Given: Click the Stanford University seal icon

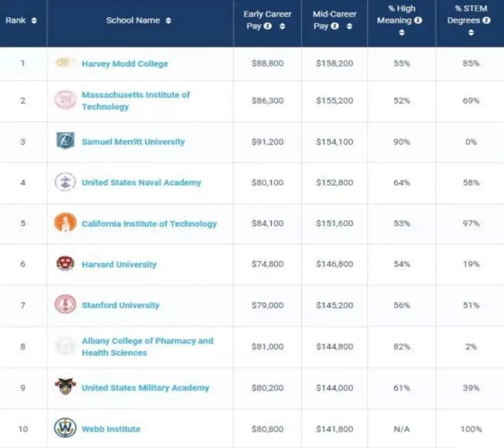Looking at the screenshot, I should 65,305.
